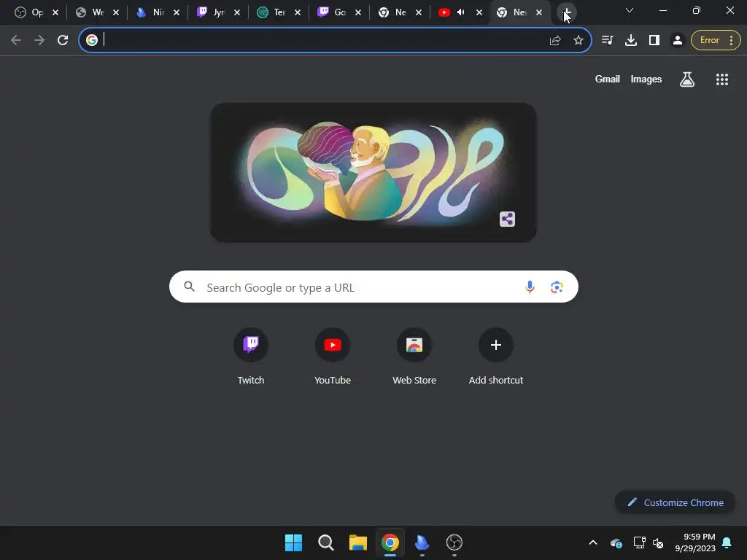Open the notifications bell icon

click(x=727, y=542)
